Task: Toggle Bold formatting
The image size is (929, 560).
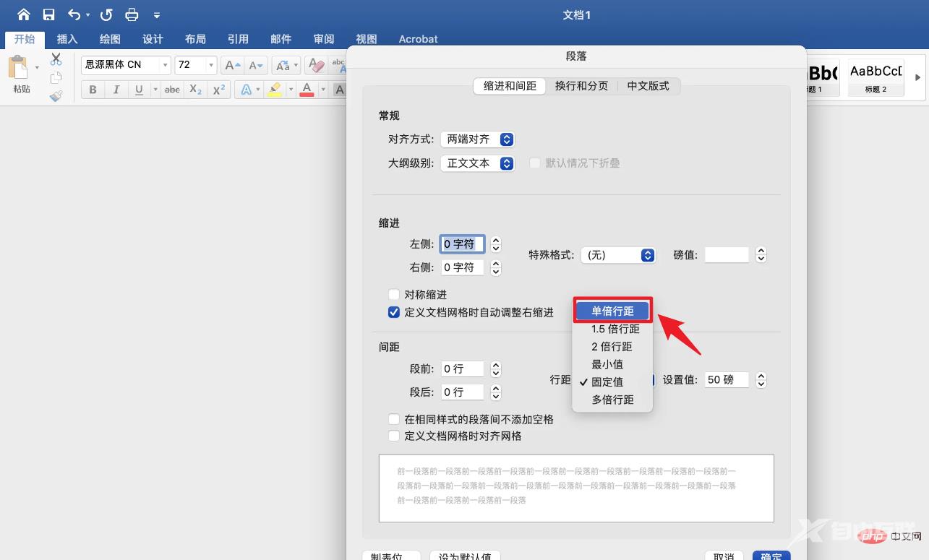Action: pos(93,90)
